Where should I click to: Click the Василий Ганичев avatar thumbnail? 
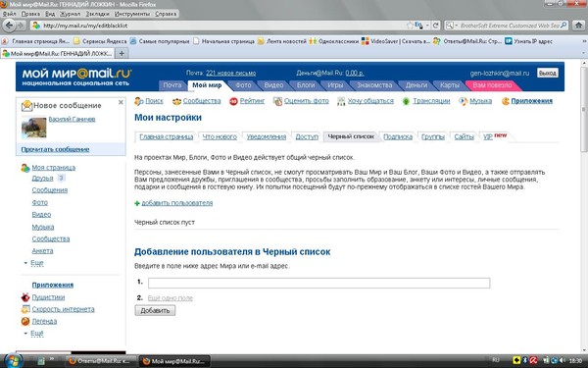click(33, 128)
